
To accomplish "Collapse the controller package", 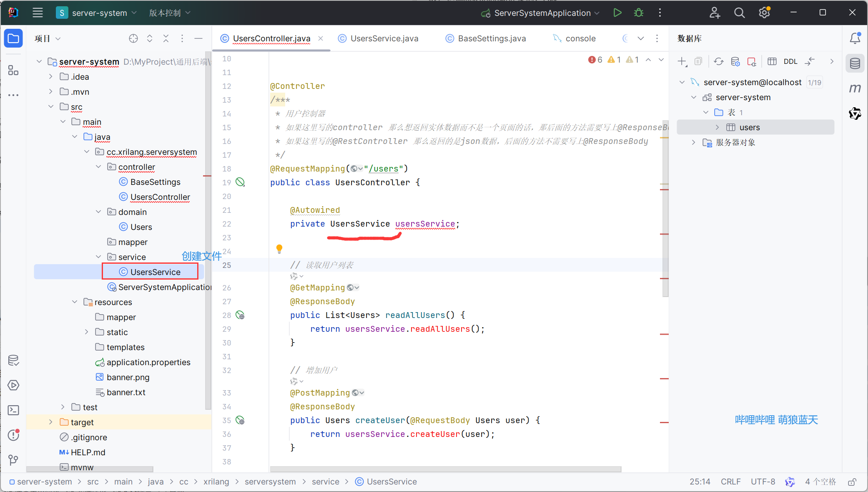I will (x=98, y=167).
